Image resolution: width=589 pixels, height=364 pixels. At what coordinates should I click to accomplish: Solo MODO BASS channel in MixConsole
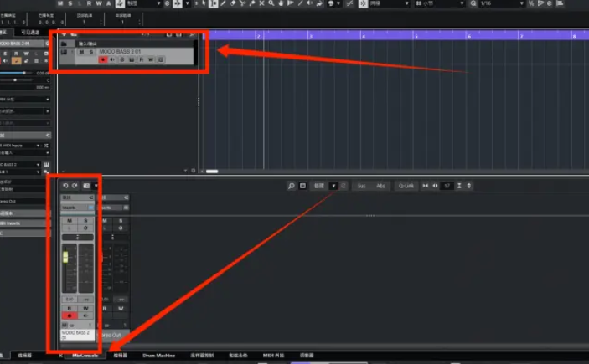click(85, 221)
